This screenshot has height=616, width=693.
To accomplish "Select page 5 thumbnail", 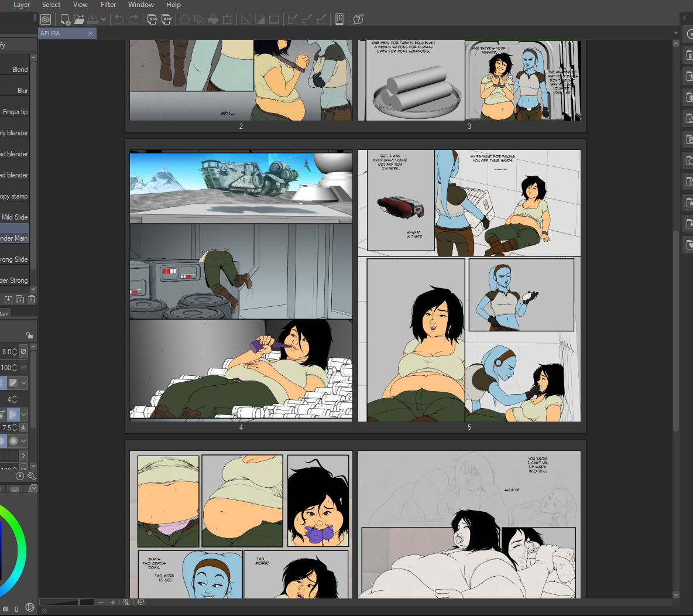I will [x=469, y=286].
